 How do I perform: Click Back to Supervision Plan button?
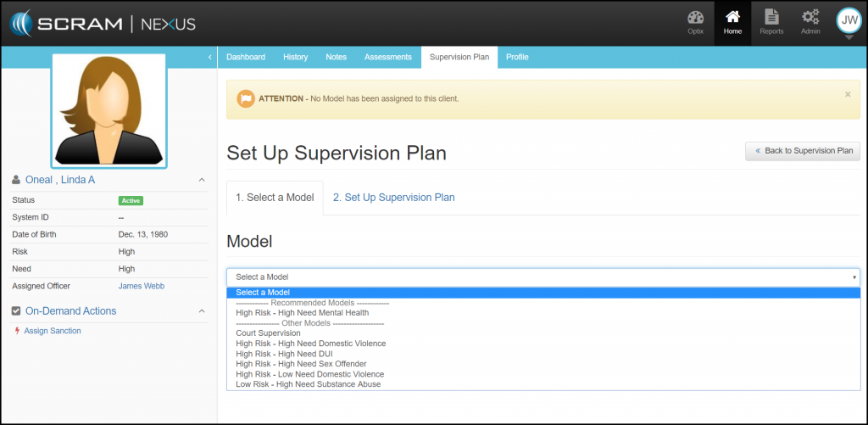tap(802, 151)
